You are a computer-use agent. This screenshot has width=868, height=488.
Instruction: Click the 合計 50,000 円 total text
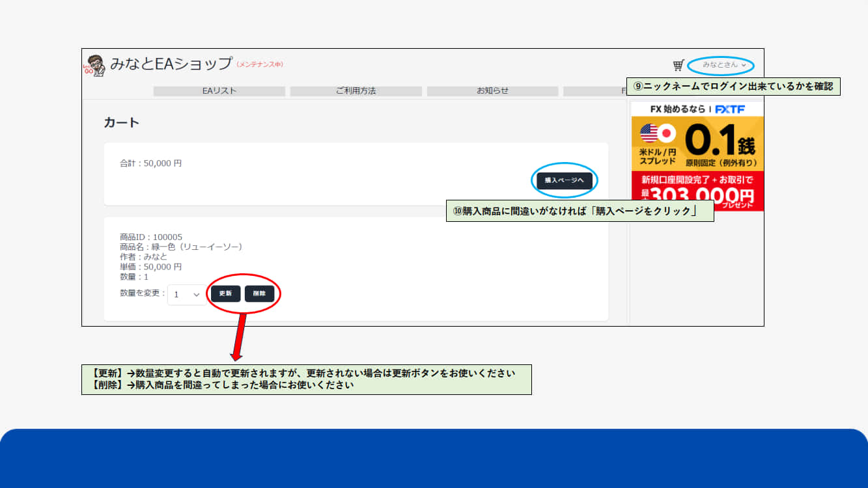(150, 163)
